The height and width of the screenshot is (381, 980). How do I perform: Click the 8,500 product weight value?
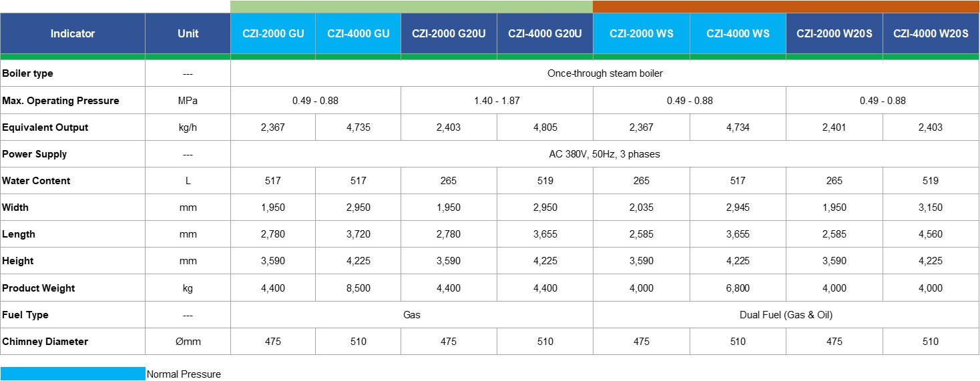pyautogui.click(x=358, y=288)
